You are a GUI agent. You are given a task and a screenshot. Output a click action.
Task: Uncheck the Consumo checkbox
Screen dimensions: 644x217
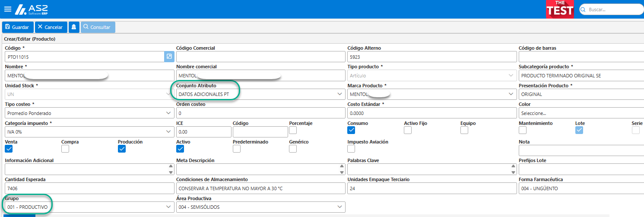point(351,130)
